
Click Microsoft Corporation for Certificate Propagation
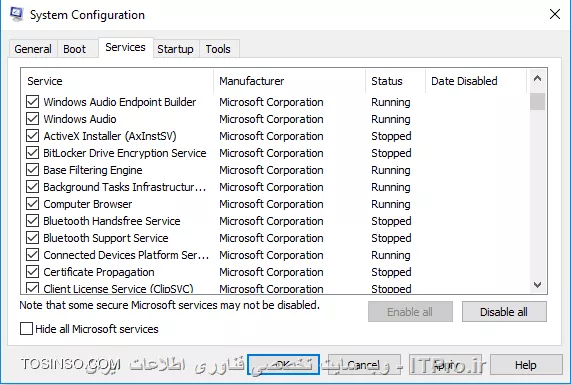[271, 272]
